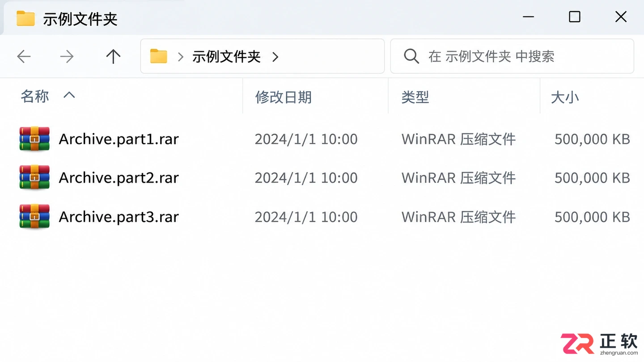This screenshot has width=644, height=362.
Task: Go back with the left arrow
Action: click(x=24, y=56)
